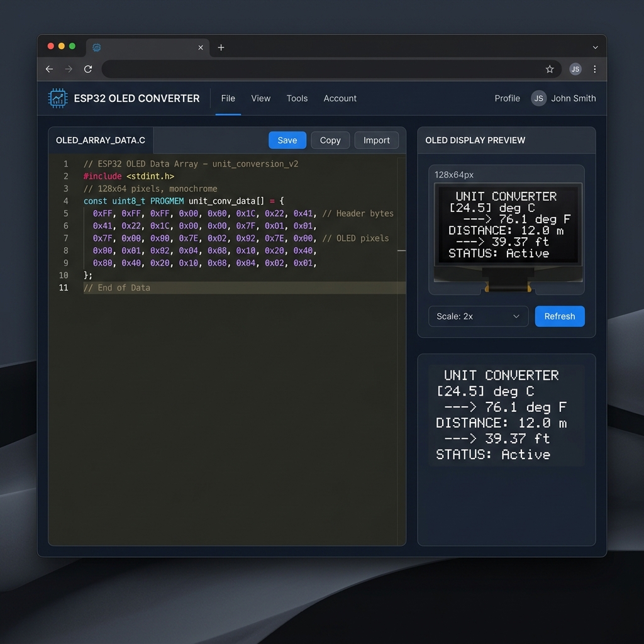The height and width of the screenshot is (644, 644).
Task: Click the 'OLED DISPLAY PREVIEW' heading
Action: (x=475, y=140)
